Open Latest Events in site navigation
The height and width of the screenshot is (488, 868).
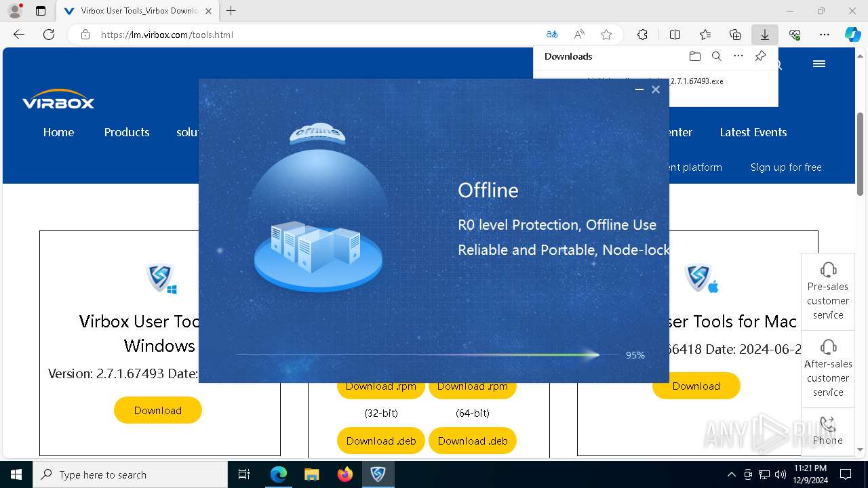point(753,132)
